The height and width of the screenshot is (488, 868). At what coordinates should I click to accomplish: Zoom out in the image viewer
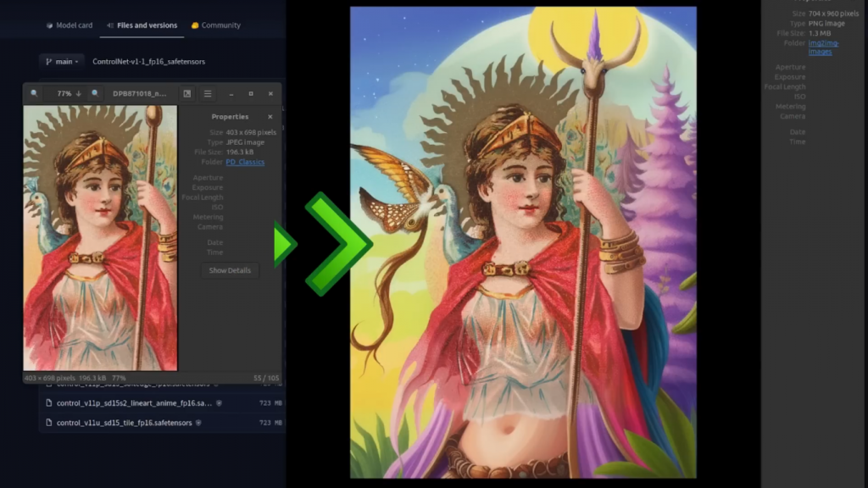pos(34,93)
